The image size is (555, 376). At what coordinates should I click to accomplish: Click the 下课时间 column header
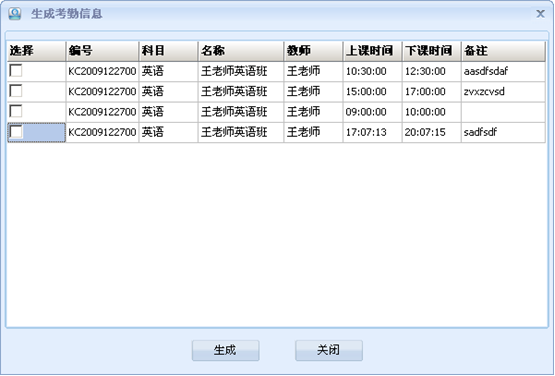(x=432, y=51)
